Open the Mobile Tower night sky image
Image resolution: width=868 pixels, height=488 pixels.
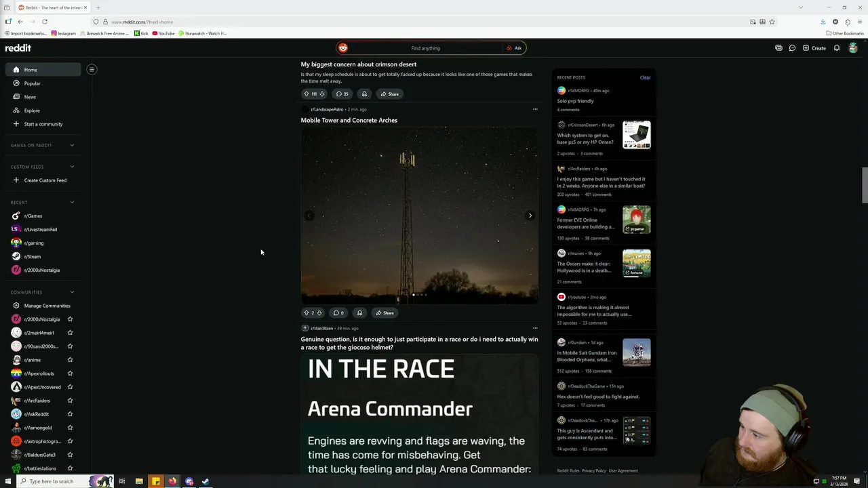click(420, 216)
